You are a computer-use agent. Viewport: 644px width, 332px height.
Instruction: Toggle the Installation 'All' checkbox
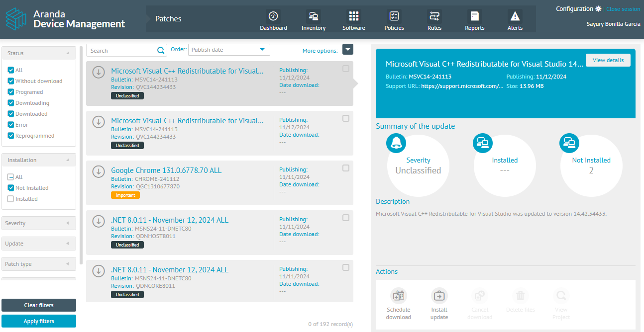point(11,177)
